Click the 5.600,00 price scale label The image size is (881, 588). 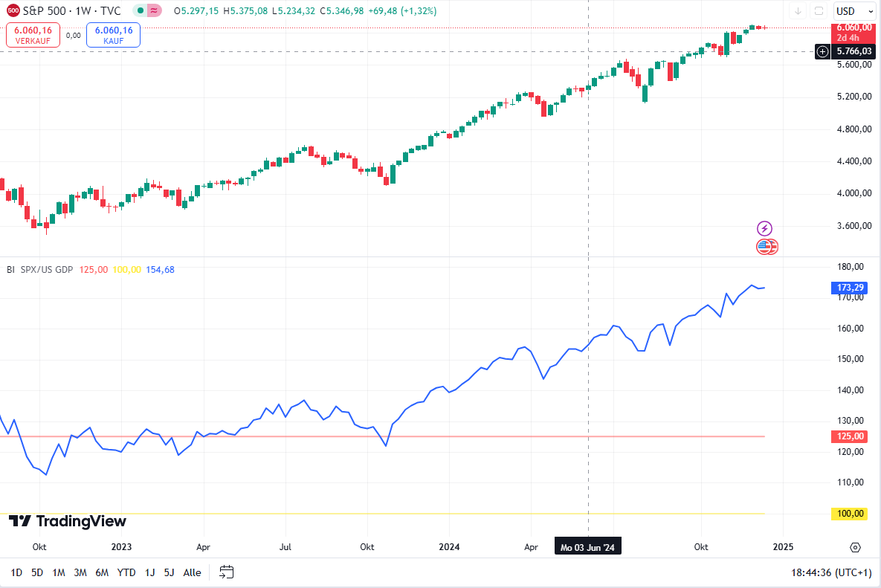click(854, 65)
